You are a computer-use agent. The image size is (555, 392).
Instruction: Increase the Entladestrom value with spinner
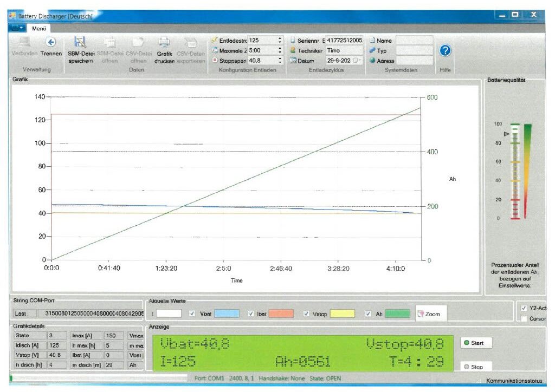[280, 38]
